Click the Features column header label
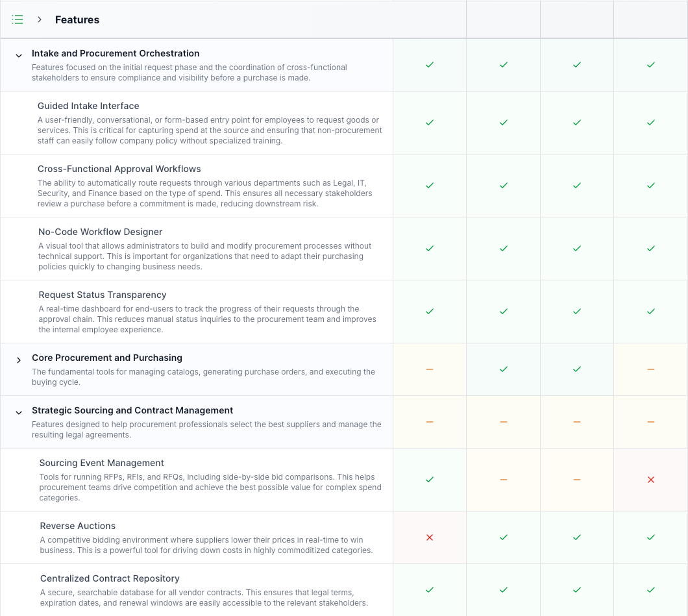This screenshot has width=688, height=616. 77,19
